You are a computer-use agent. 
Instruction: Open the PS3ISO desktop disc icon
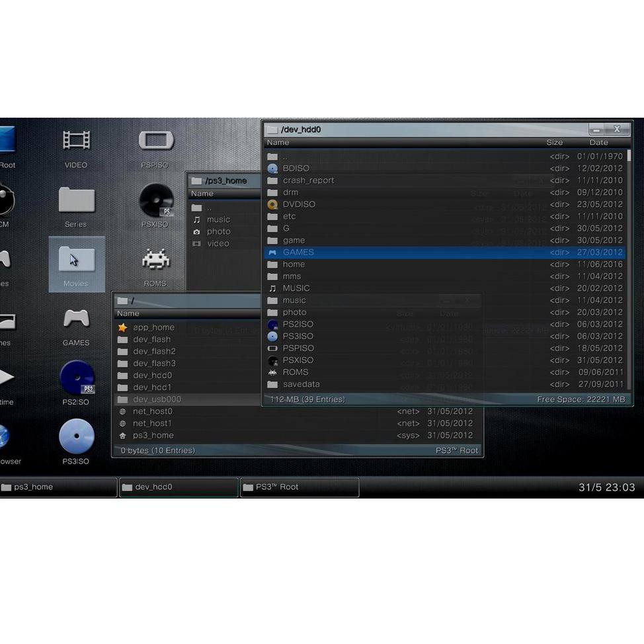76,438
